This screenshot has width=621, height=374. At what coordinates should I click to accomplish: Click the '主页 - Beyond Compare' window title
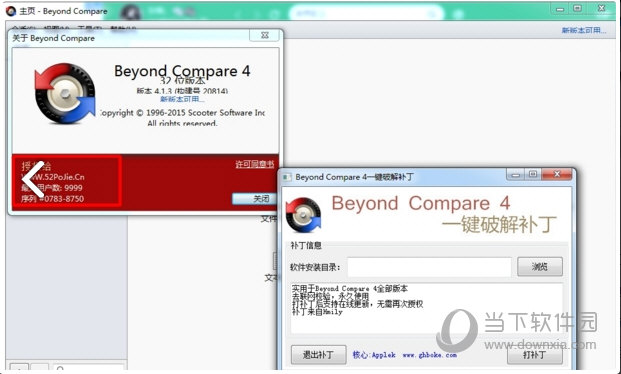point(63,11)
